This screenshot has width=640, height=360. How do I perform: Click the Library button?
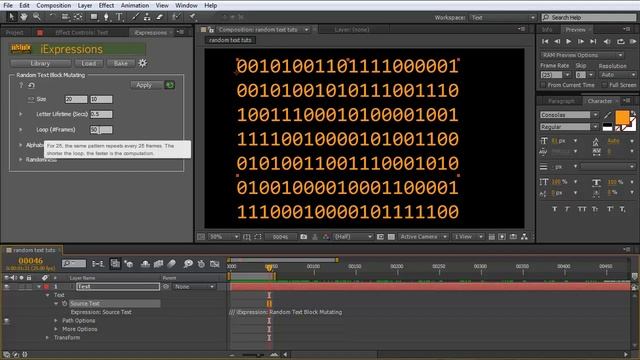(x=40, y=63)
